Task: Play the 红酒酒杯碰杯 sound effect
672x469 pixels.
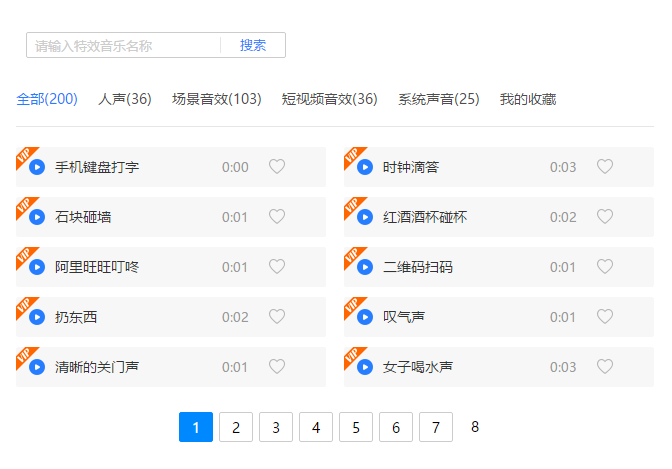Action: 365,217
